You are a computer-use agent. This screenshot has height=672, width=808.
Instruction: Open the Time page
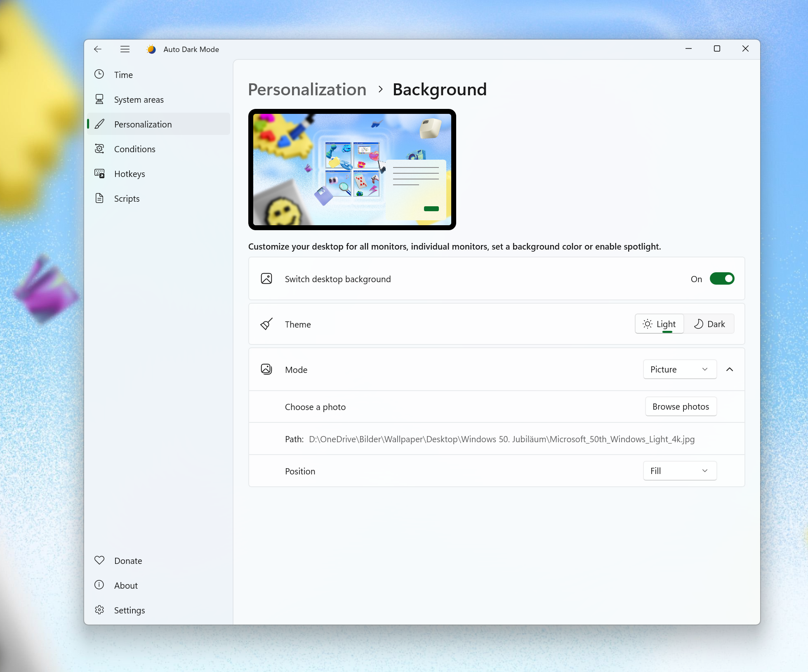[158, 75]
